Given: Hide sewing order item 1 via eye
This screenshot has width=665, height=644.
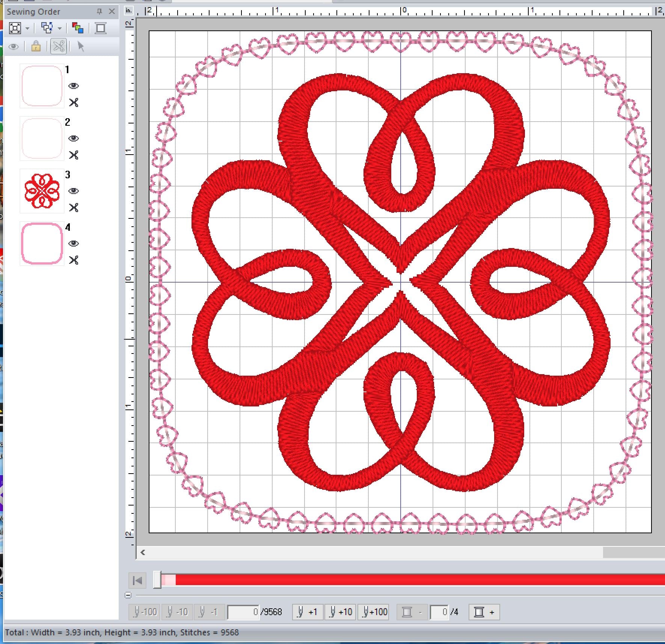Looking at the screenshot, I should tap(74, 86).
